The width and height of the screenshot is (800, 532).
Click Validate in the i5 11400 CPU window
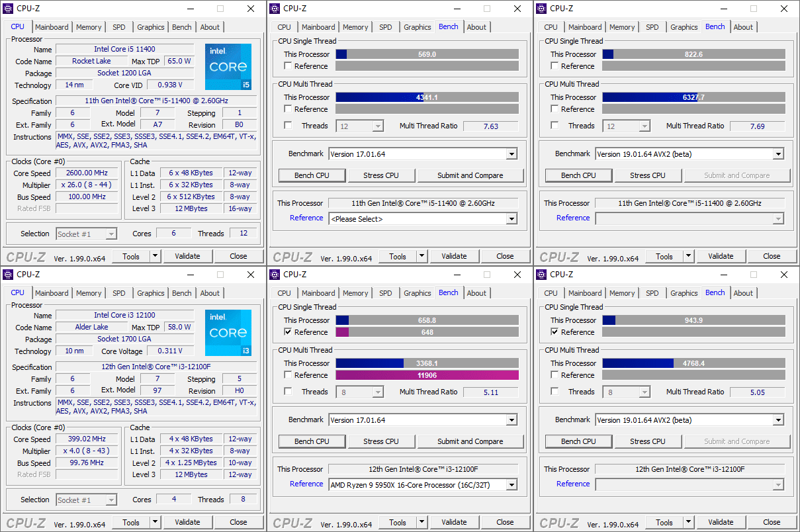pos(187,256)
